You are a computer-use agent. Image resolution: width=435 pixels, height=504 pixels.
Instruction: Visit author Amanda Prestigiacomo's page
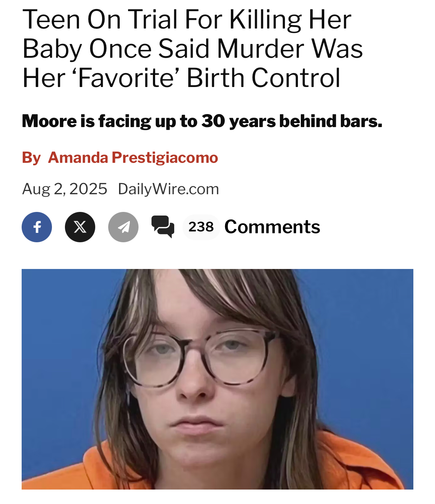pyautogui.click(x=133, y=158)
